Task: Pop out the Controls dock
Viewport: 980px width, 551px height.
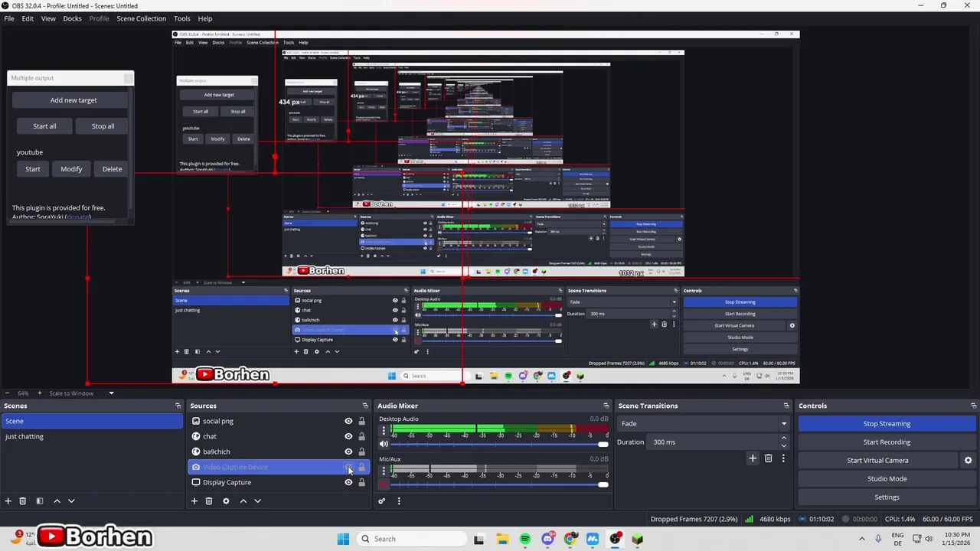Action: pos(972,406)
